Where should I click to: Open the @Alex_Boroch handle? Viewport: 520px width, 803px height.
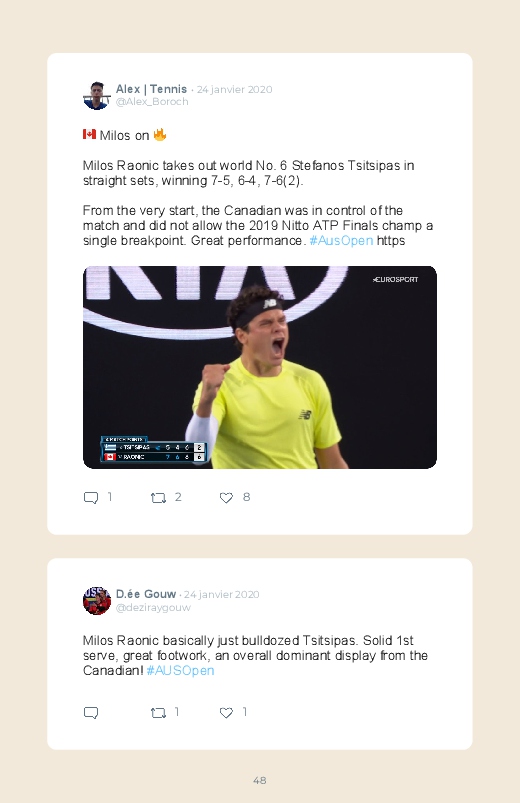[152, 101]
